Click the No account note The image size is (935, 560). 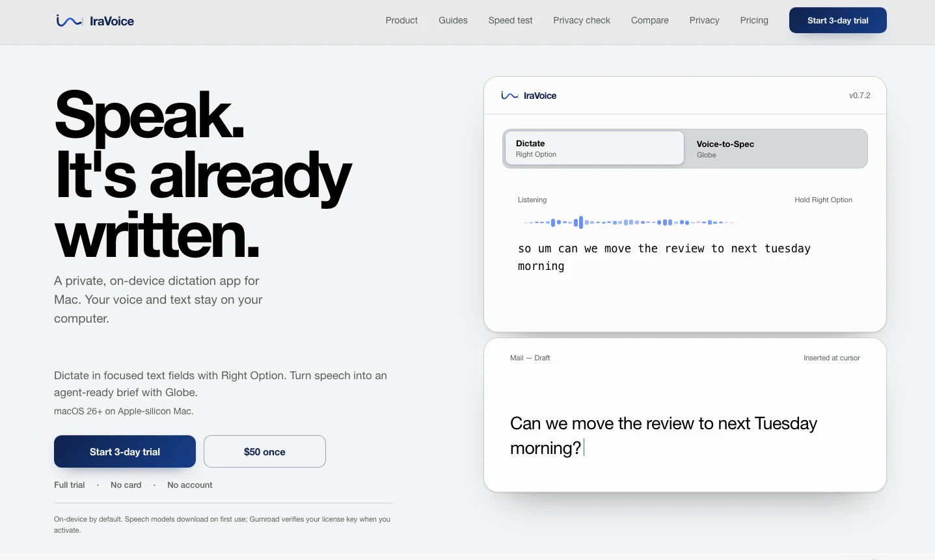[190, 485]
